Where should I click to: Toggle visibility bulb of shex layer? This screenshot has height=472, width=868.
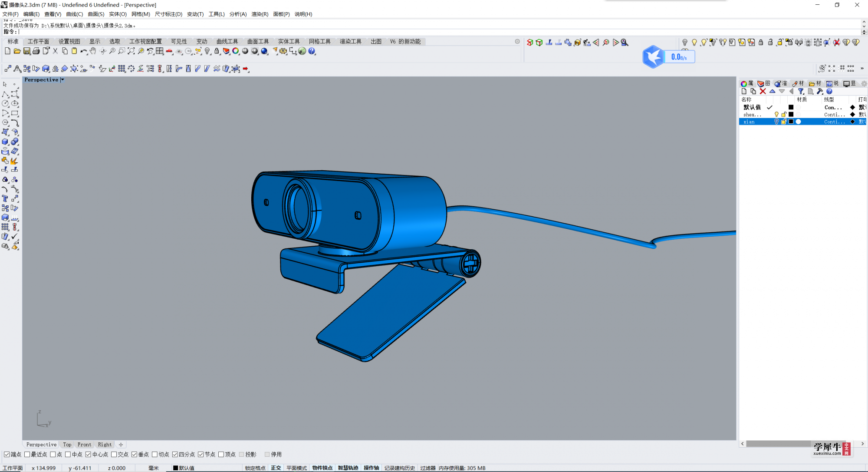(776, 115)
